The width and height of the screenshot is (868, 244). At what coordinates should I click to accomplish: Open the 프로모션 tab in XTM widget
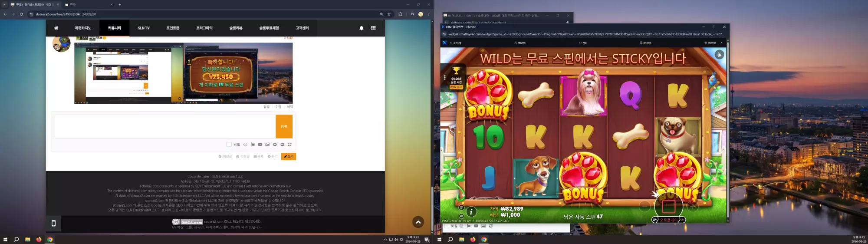tap(710, 43)
